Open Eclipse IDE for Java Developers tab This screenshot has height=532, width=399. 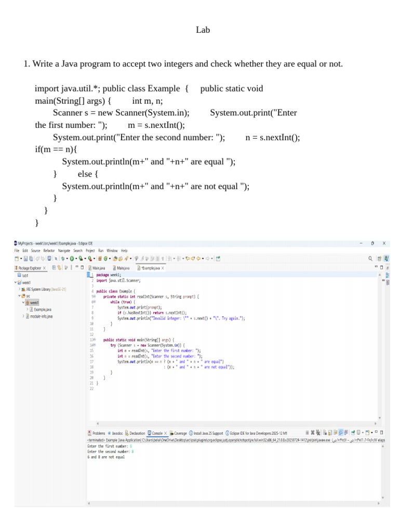(x=256, y=433)
